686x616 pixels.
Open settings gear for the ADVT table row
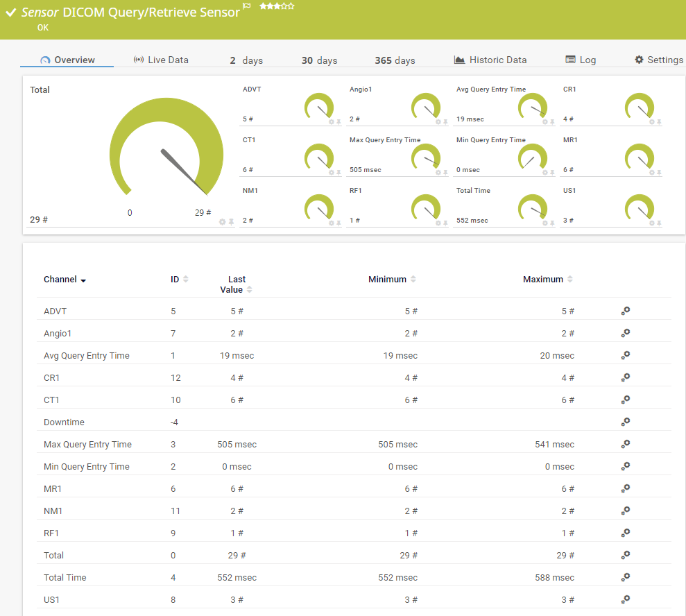point(625,311)
